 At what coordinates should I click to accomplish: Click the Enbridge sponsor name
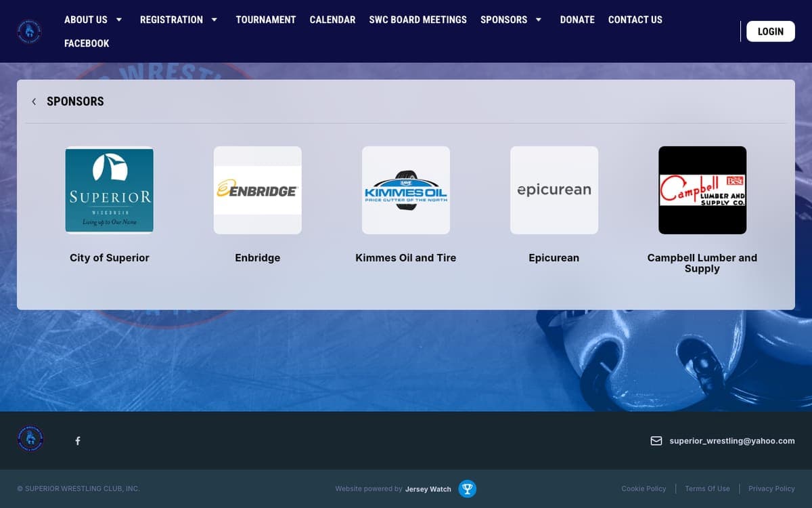coord(258,258)
